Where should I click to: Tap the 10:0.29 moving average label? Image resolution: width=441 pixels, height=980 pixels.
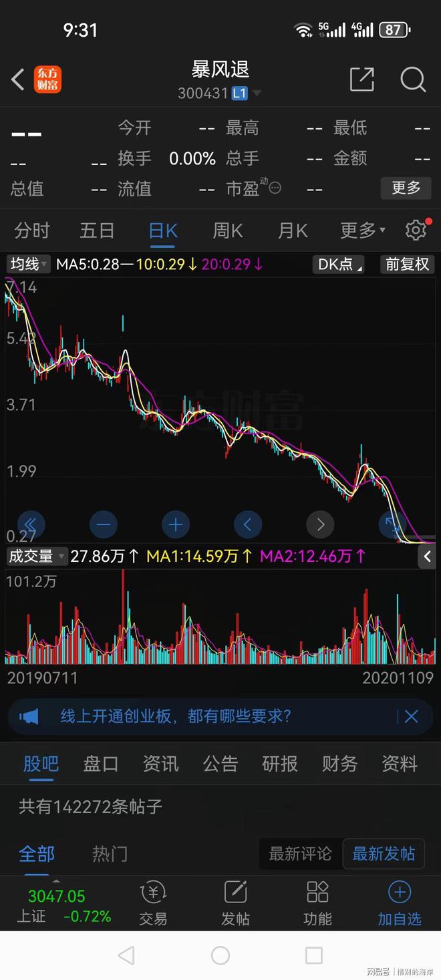point(166,265)
